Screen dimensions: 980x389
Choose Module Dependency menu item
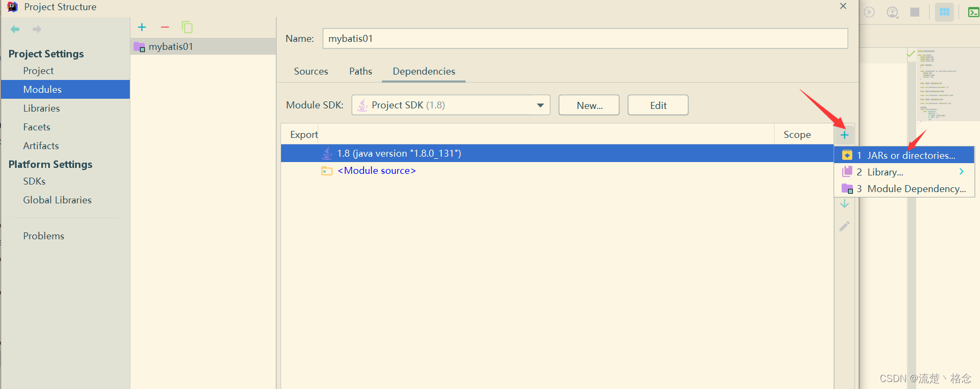(904, 188)
